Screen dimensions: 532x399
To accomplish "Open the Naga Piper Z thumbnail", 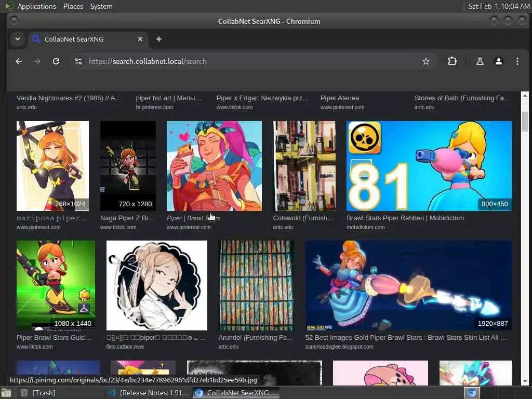I will (128, 166).
